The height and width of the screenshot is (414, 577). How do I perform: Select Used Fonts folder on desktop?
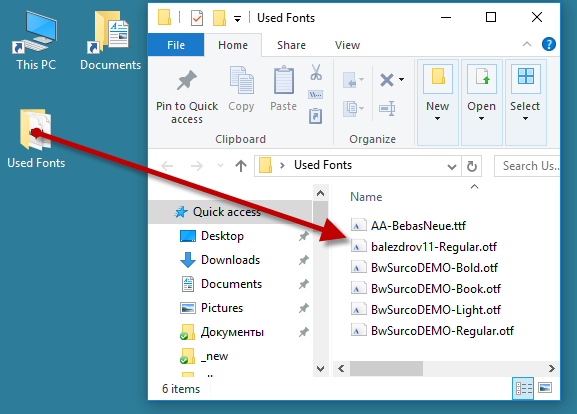coord(36,139)
